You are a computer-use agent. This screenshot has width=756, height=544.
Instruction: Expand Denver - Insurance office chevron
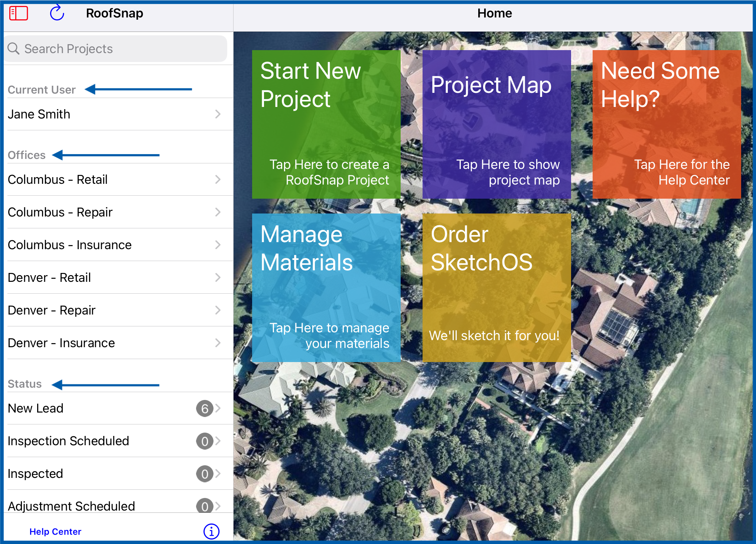click(218, 343)
